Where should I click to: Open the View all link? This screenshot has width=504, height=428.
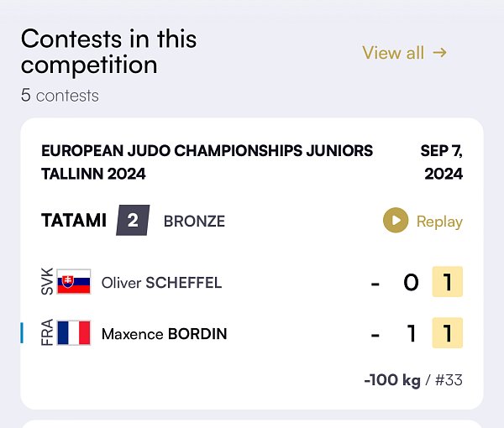[404, 53]
